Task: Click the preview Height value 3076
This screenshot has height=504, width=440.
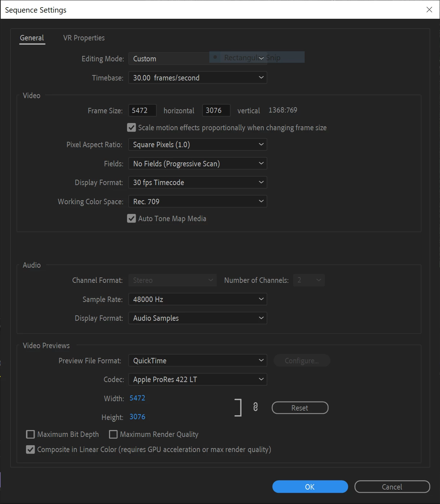Action: point(137,417)
